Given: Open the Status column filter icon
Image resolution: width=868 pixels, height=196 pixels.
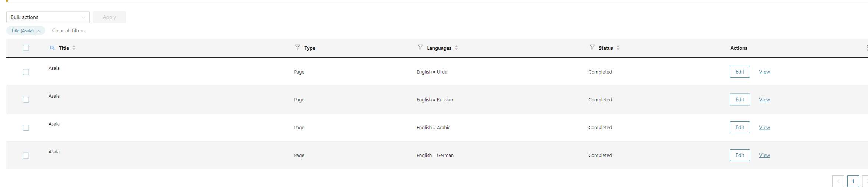Looking at the screenshot, I should (592, 47).
